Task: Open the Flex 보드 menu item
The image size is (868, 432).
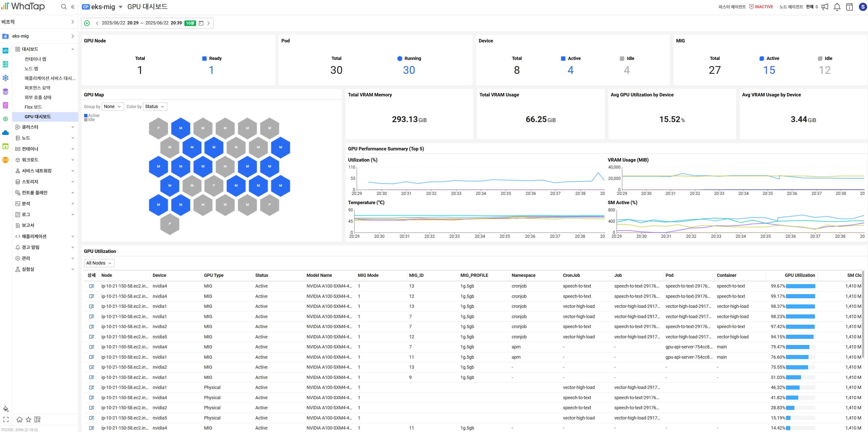Action: tap(33, 107)
